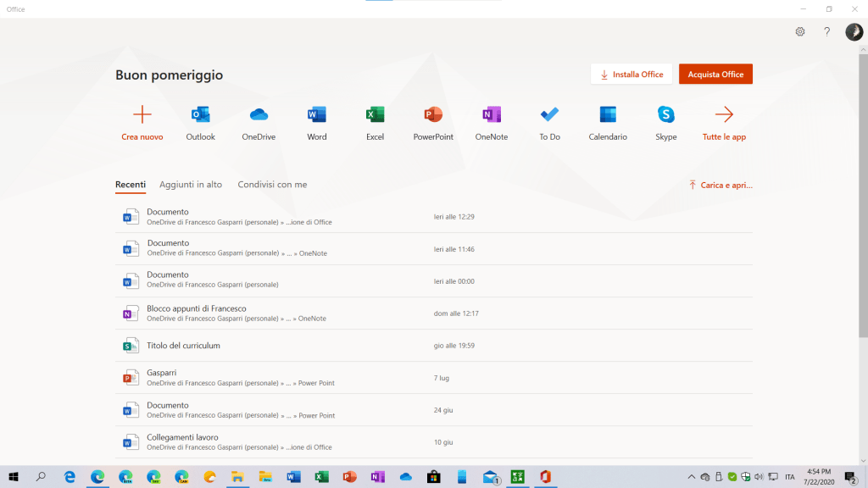Click the Crea nuovo plus icon

coord(142,115)
